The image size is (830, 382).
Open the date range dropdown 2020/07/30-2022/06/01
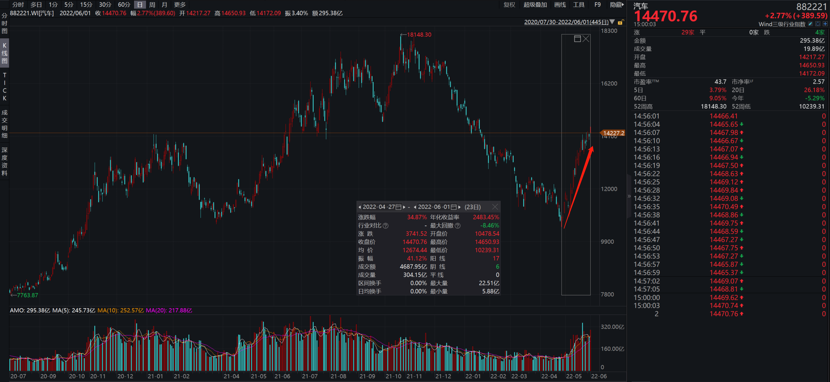pos(570,22)
